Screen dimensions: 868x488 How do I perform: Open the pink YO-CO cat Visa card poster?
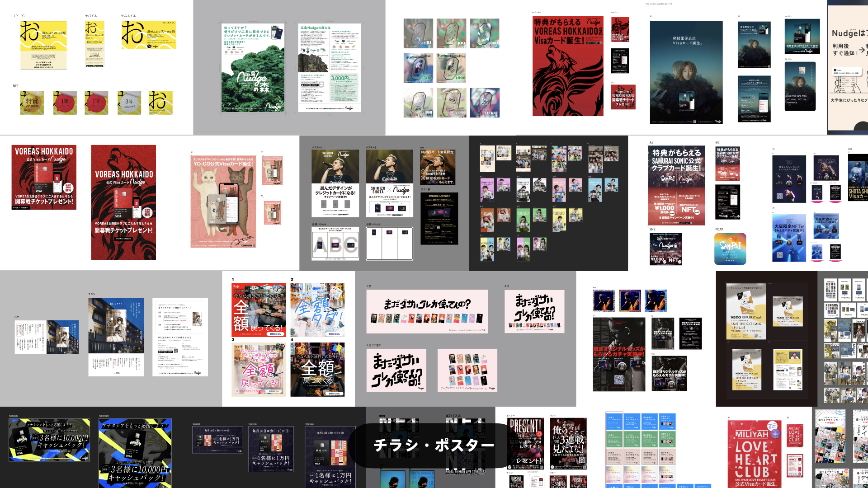(x=223, y=202)
